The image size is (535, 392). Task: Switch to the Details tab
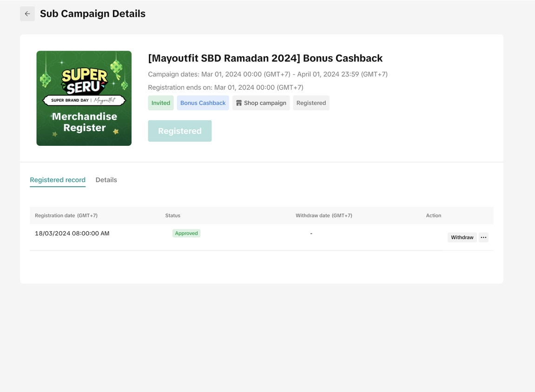(x=106, y=180)
